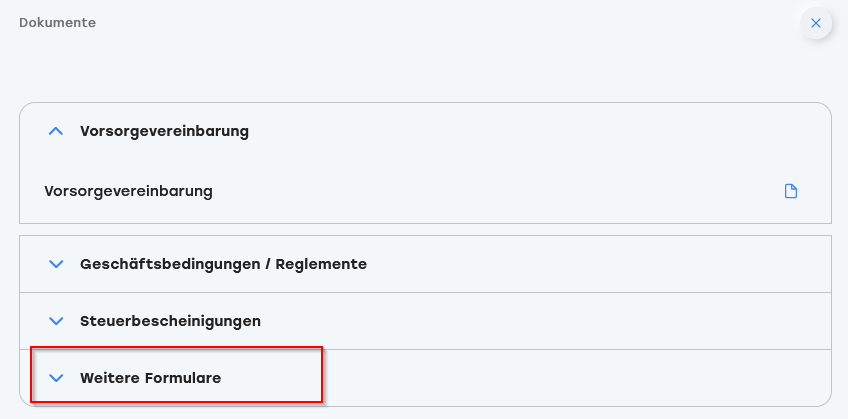
Task: Expand Weitere Formulare via its down chevron
Action: coord(56,378)
